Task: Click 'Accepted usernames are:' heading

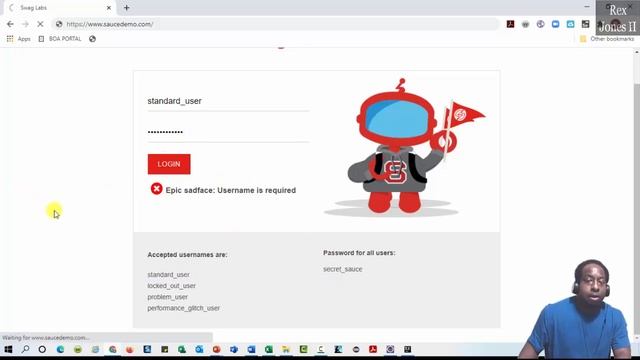Action: coord(187,255)
